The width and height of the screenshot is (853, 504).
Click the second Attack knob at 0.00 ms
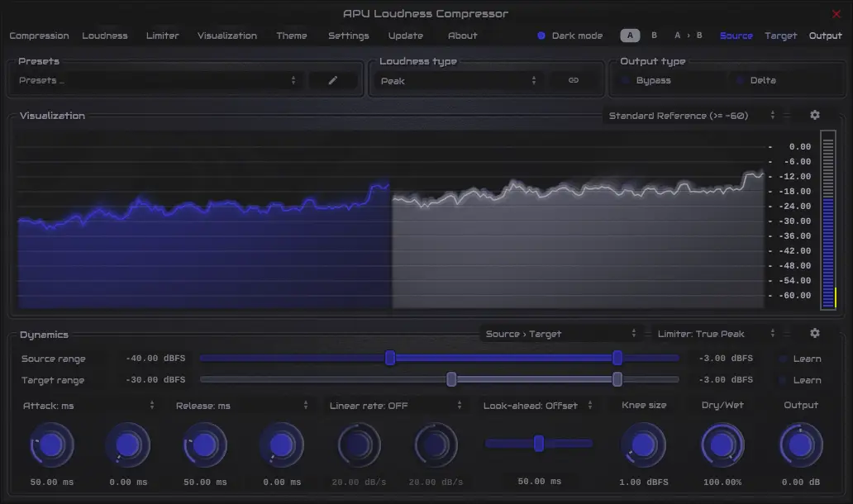click(128, 445)
